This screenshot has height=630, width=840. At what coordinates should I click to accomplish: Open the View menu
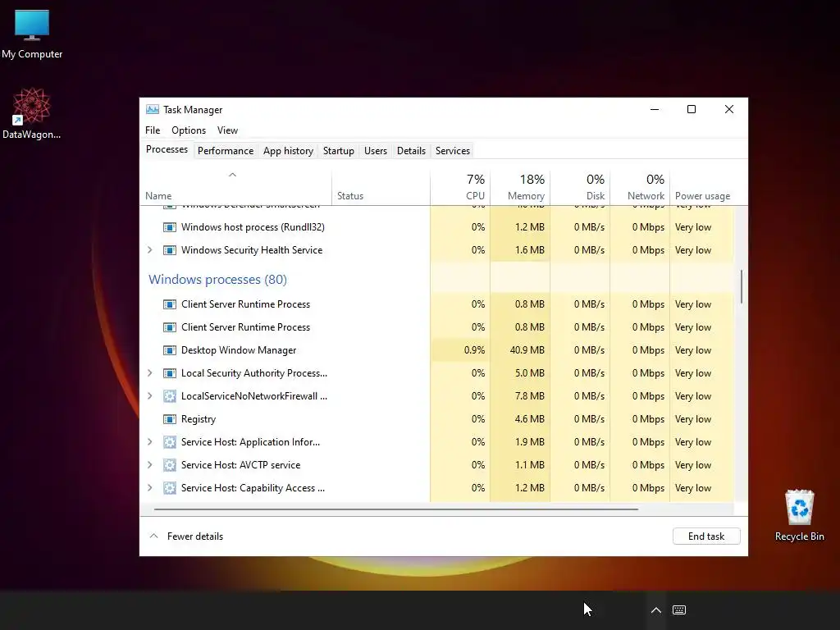[x=227, y=130]
